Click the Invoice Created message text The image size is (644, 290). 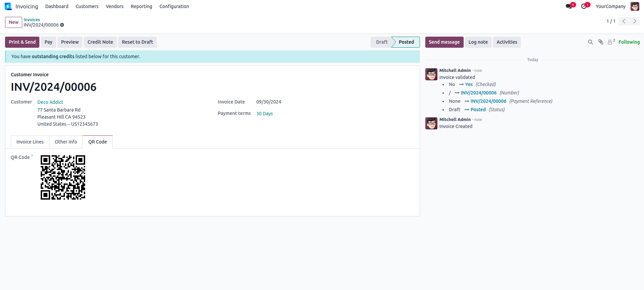[x=456, y=126]
